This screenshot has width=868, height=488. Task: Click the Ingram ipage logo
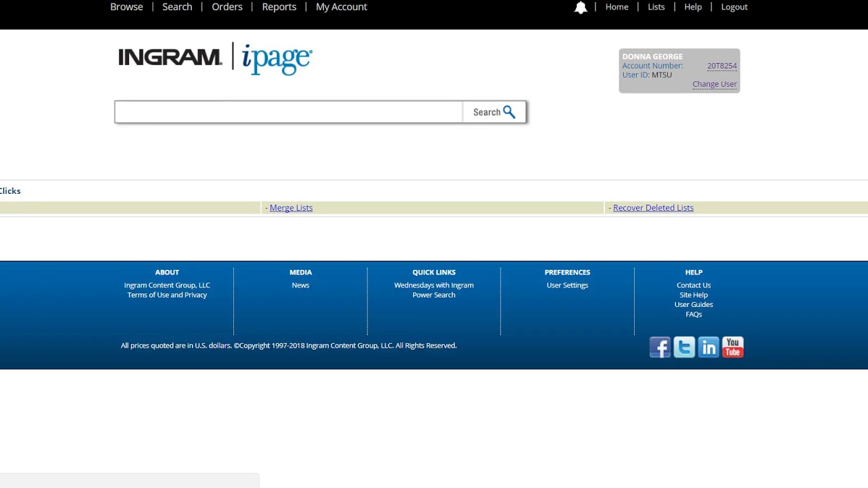click(215, 58)
